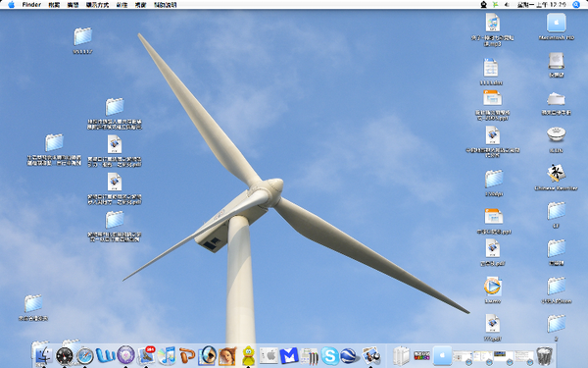Screen dimensions: 588x368
Task: Launch the black gauge Dashboard icon in Dock
Action: click(x=65, y=355)
